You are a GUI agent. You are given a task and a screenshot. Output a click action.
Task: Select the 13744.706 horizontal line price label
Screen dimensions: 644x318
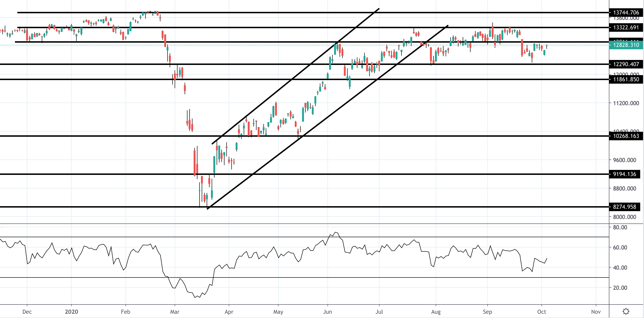(x=626, y=13)
